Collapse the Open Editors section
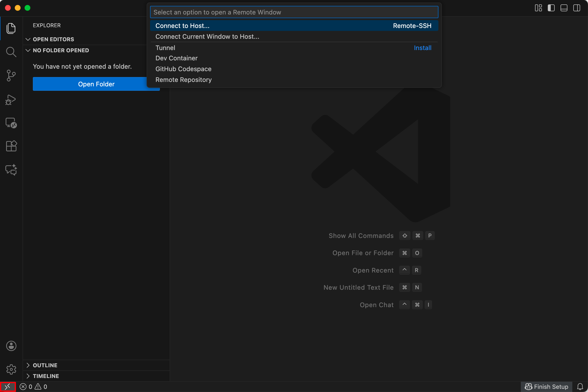 click(x=53, y=39)
